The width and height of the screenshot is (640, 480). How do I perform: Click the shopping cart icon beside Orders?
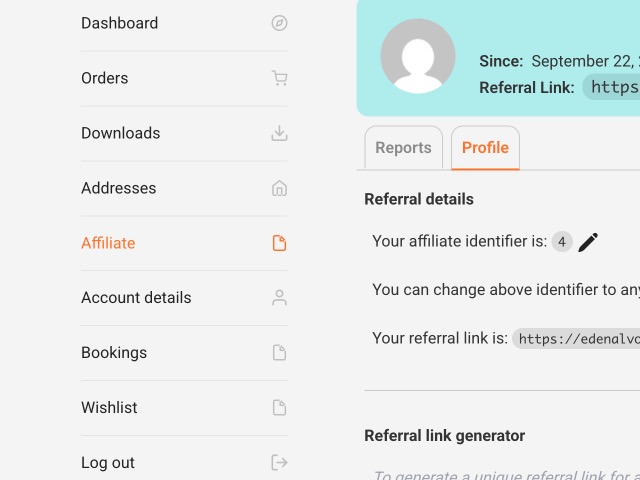click(279, 78)
